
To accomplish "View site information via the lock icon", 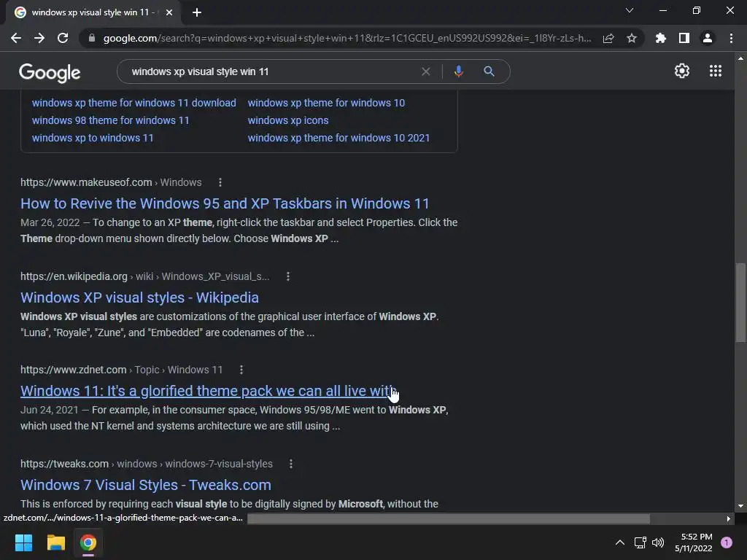I will pyautogui.click(x=92, y=38).
